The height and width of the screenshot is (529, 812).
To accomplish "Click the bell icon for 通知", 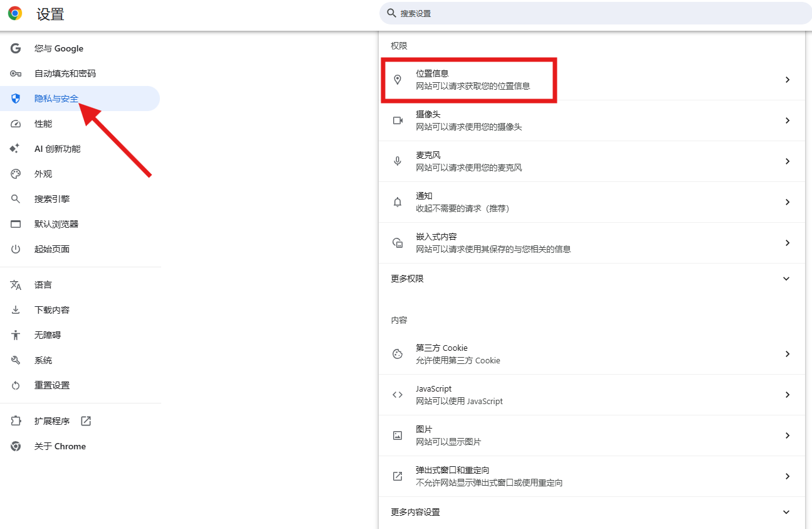I will click(x=397, y=202).
